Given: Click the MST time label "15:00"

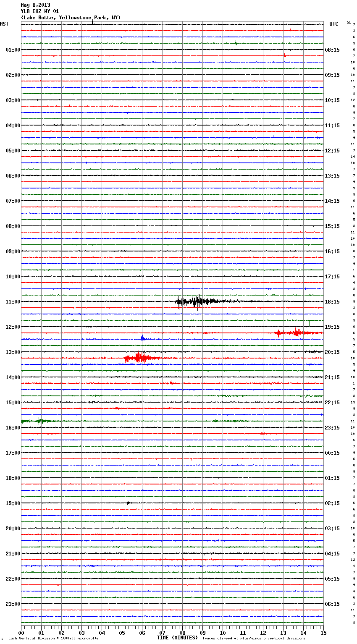Looking at the screenshot, I should click(x=13, y=403).
